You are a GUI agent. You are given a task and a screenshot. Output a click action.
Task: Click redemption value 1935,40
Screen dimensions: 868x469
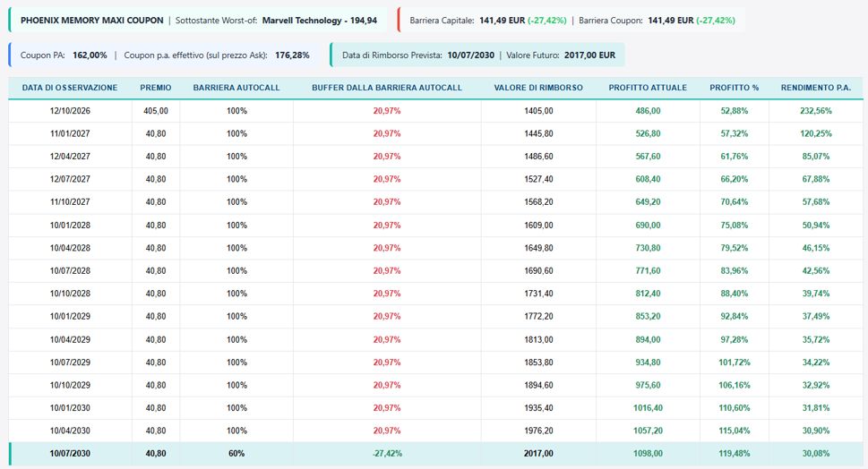tap(538, 407)
